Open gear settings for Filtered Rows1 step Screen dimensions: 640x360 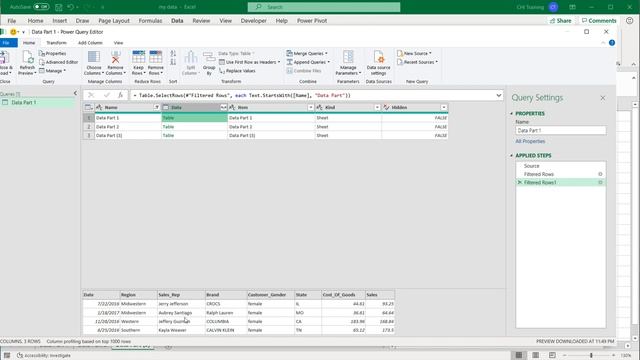click(x=600, y=182)
